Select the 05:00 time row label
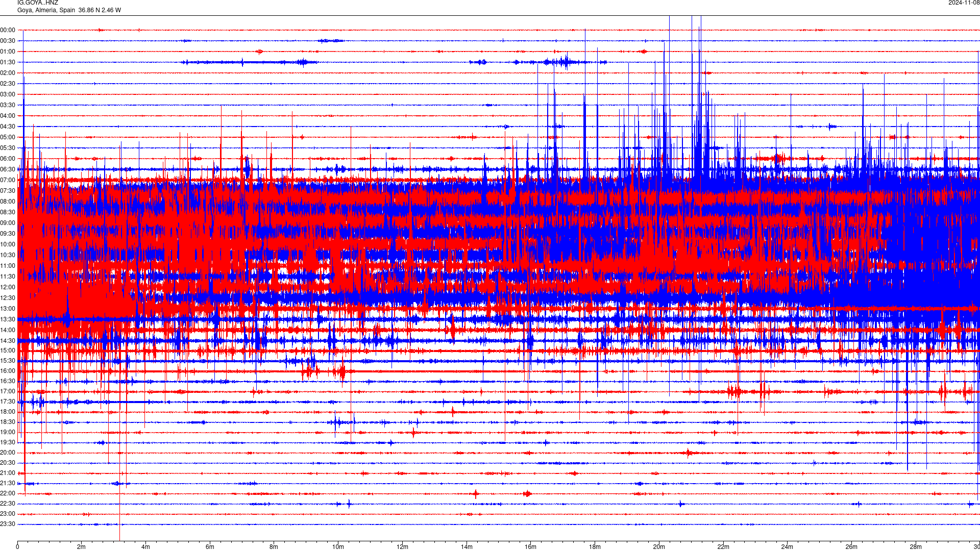 tap(8, 137)
